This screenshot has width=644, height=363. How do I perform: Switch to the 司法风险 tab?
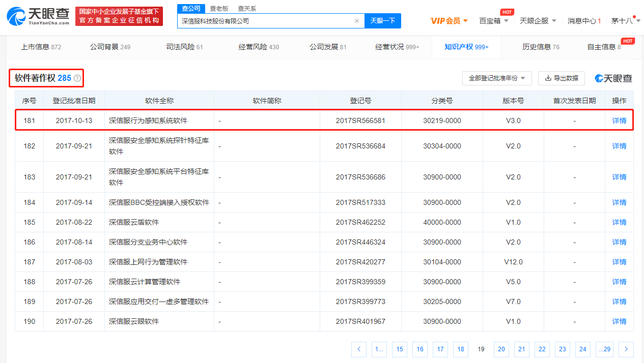point(184,47)
